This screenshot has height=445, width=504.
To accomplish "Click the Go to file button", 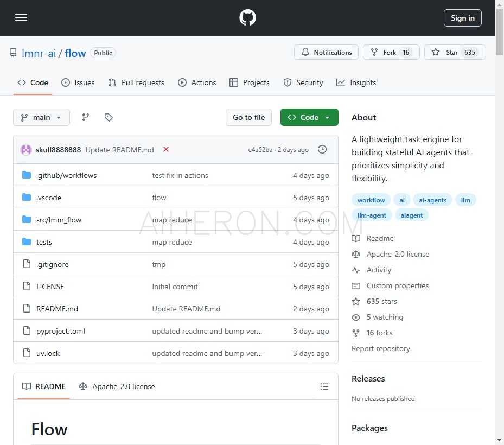I will [249, 117].
